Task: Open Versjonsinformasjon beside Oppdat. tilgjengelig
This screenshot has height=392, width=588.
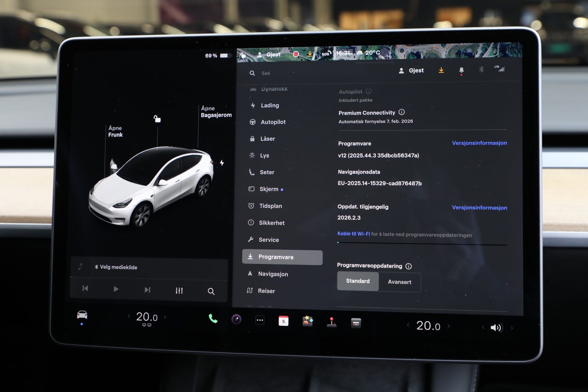Action: pos(480,208)
